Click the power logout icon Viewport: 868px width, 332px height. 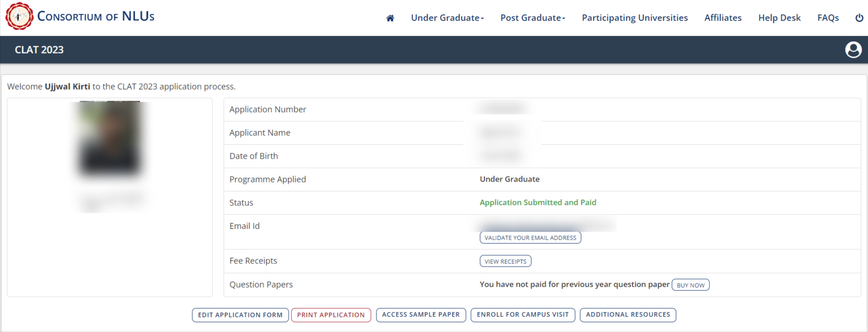click(x=859, y=18)
